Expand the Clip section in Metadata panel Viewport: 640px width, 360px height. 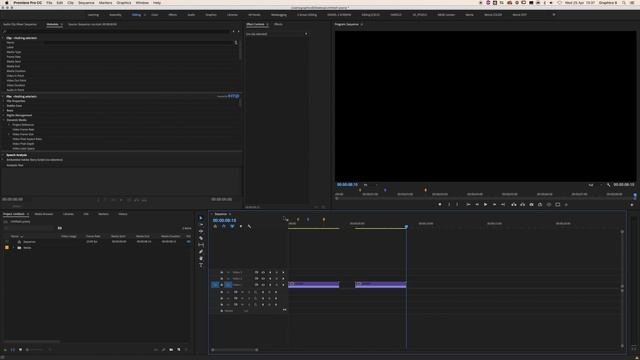click(x=4, y=38)
